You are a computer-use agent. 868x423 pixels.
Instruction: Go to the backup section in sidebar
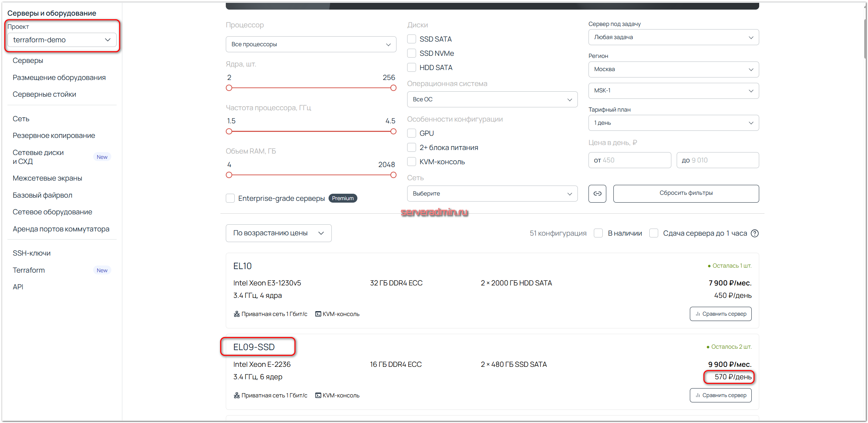tap(54, 135)
